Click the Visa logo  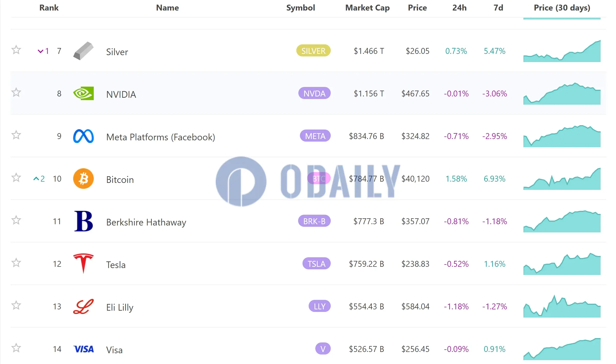click(x=83, y=349)
